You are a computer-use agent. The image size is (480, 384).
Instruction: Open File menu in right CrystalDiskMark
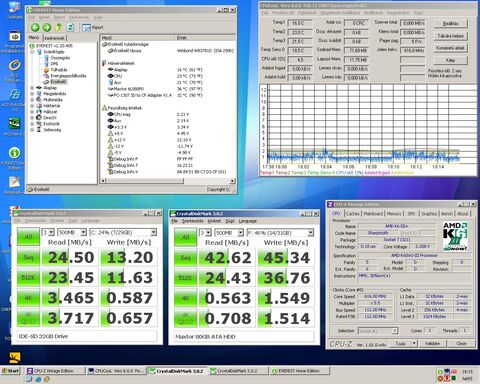tap(174, 221)
